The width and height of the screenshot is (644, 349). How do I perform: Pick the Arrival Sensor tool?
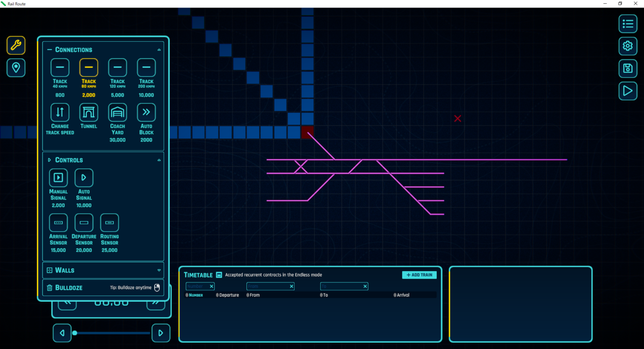pyautogui.click(x=58, y=222)
